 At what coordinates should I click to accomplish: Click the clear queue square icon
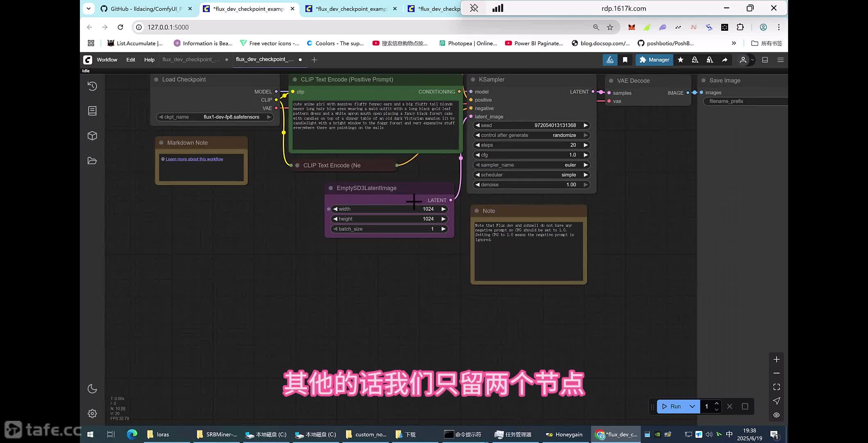point(745,406)
